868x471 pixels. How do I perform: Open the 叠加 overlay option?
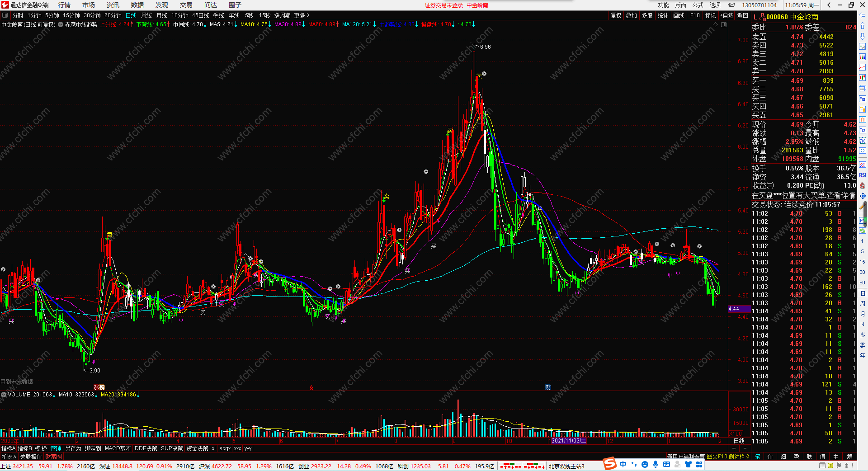(x=632, y=15)
